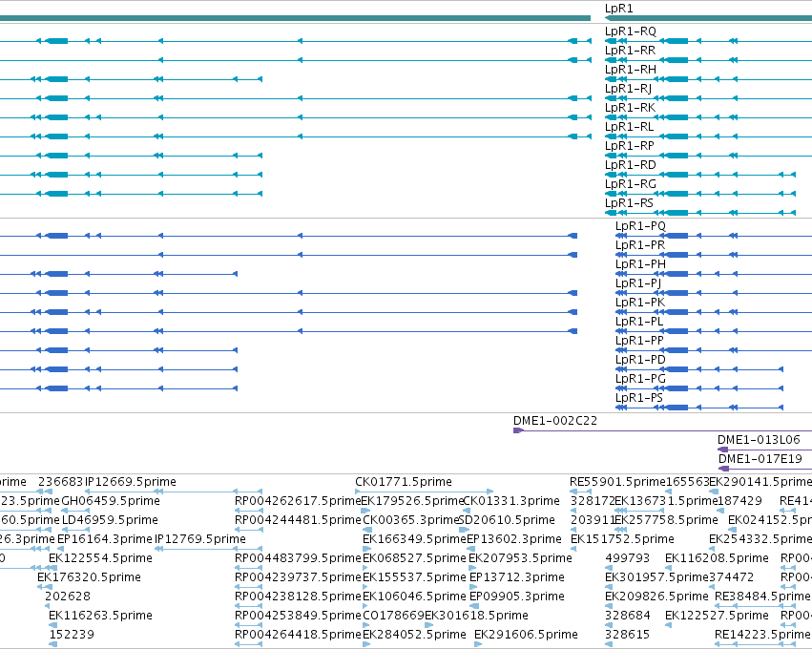812x649 pixels.
Task: Select the LpR1-PP protein label
Action: [639, 342]
